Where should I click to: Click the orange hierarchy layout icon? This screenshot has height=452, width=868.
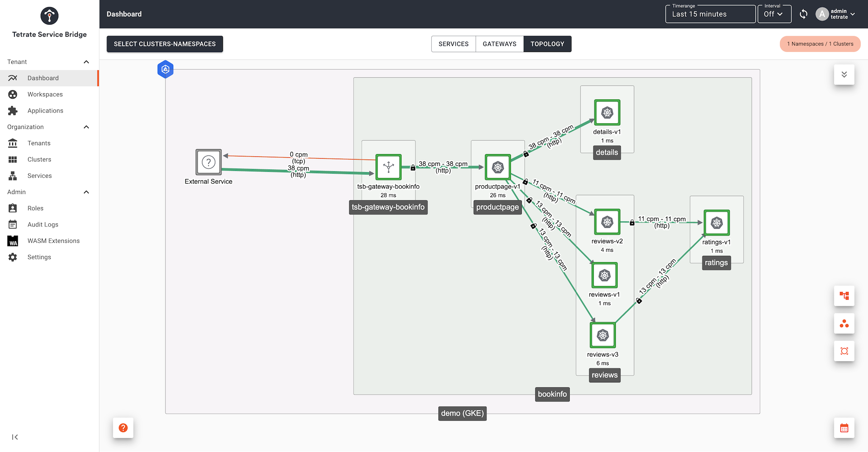pyautogui.click(x=844, y=296)
